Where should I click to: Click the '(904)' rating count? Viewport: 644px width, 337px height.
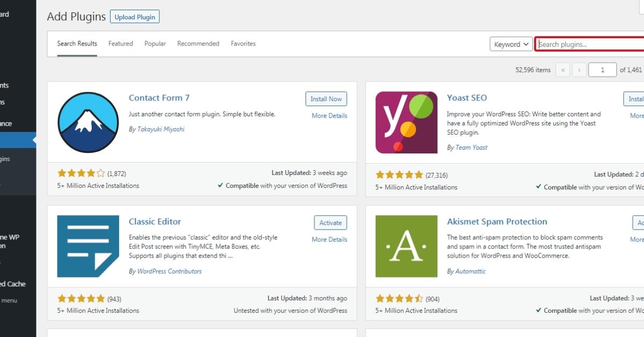[x=433, y=299]
